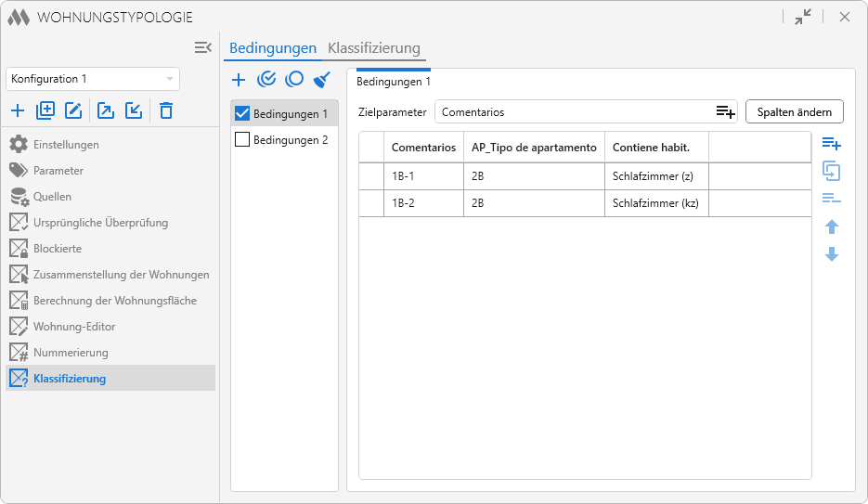The image size is (868, 504).
Task: Select the Schlafzimmer (kz) table cell
Action: point(655,203)
